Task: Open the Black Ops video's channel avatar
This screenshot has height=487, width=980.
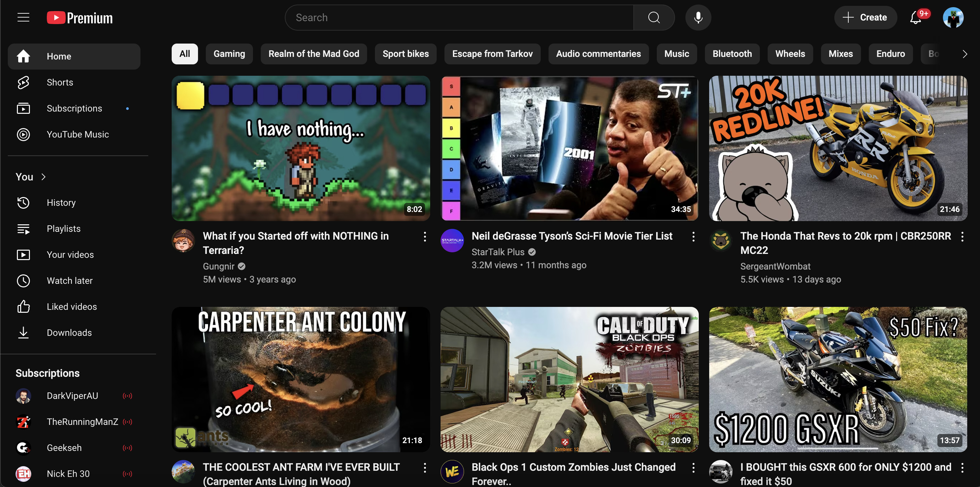Action: [x=452, y=472]
